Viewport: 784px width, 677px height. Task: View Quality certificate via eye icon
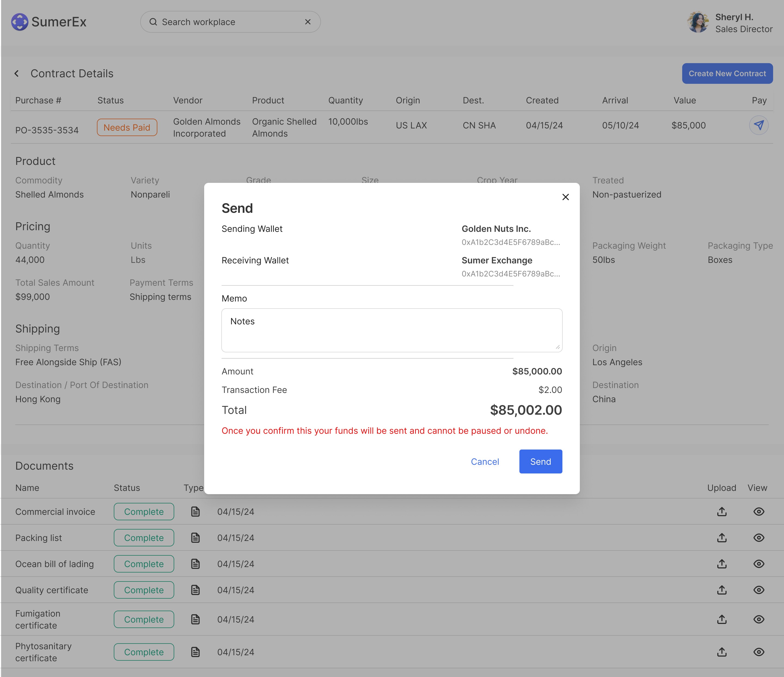[758, 590]
